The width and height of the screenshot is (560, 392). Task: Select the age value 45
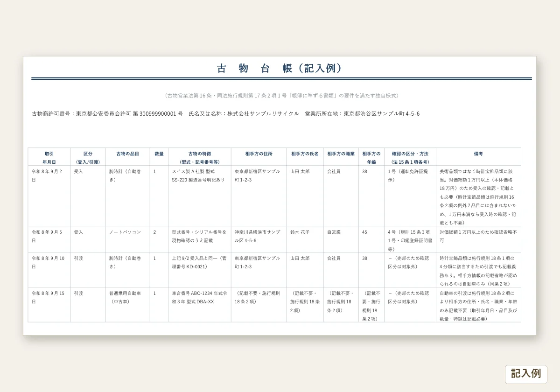(x=371, y=239)
